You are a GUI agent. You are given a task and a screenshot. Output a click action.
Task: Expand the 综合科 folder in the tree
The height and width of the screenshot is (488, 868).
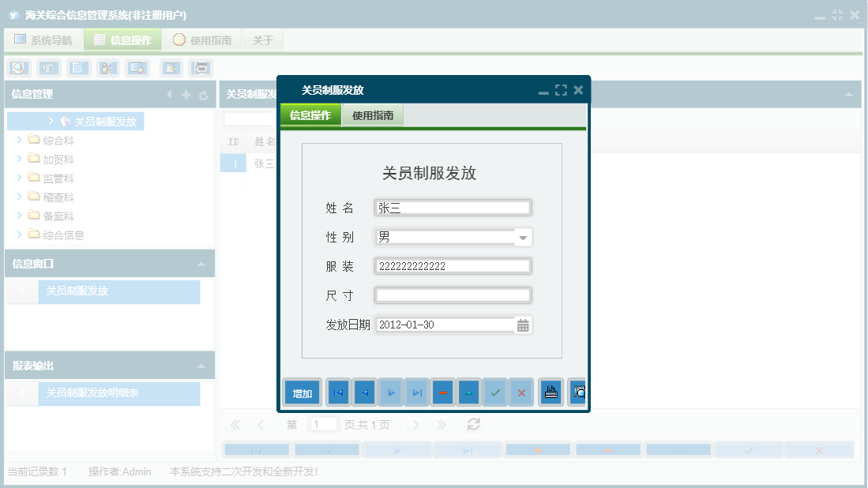click(x=21, y=140)
